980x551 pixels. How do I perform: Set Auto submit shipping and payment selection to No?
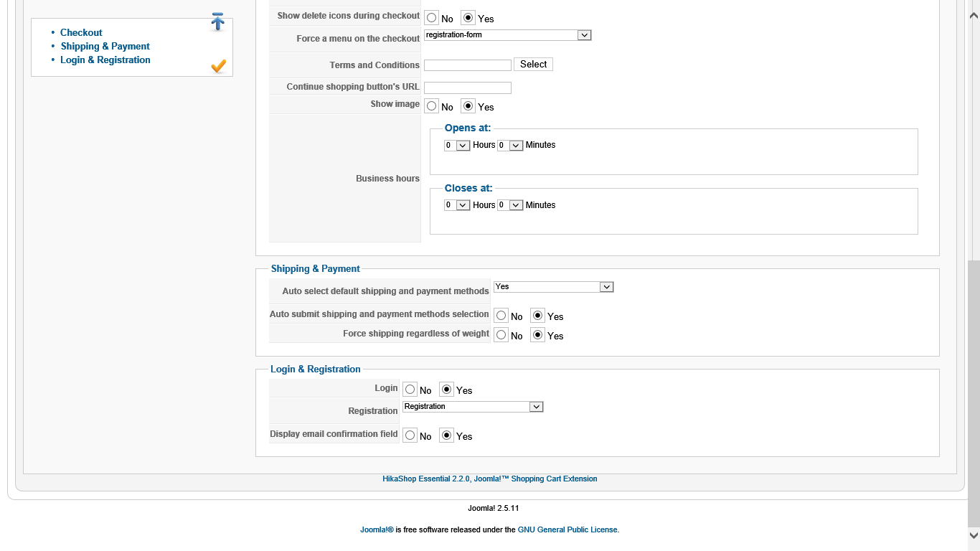tap(501, 316)
